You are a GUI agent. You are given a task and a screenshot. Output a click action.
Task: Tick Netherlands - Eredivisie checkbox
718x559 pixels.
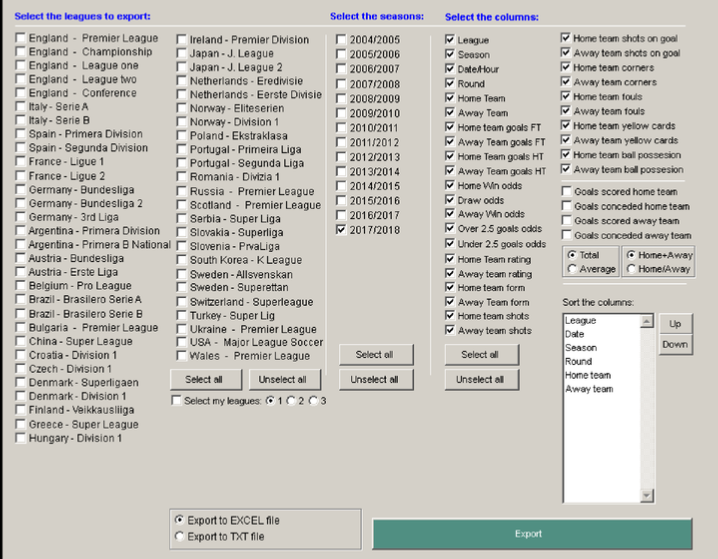click(x=182, y=81)
